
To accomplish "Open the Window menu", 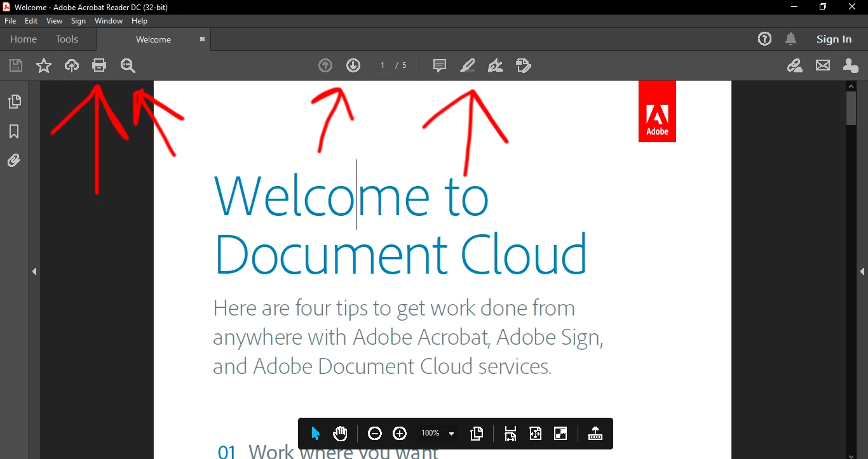I will 109,21.
